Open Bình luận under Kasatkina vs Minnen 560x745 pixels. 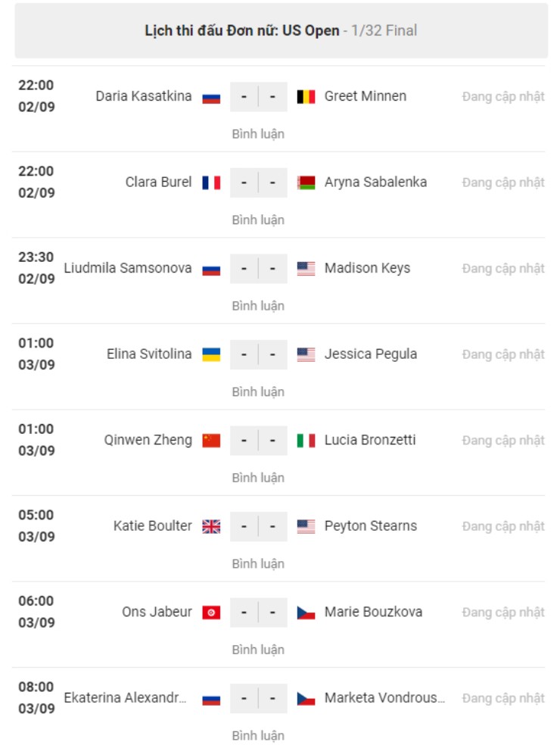click(x=258, y=134)
